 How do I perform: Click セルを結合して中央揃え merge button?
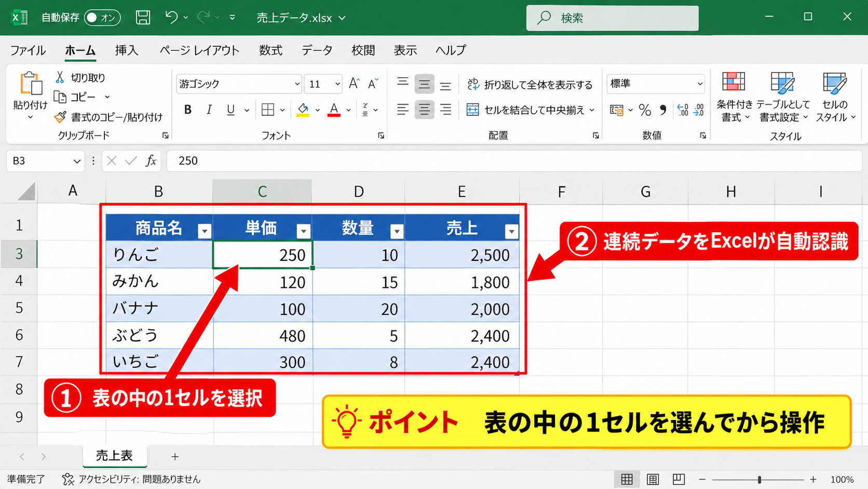click(530, 110)
